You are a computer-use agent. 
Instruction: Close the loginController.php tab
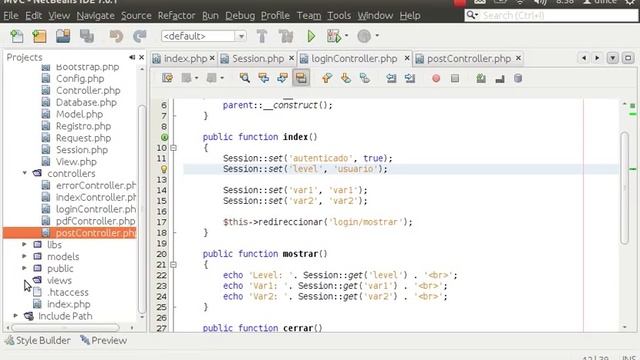click(x=407, y=58)
